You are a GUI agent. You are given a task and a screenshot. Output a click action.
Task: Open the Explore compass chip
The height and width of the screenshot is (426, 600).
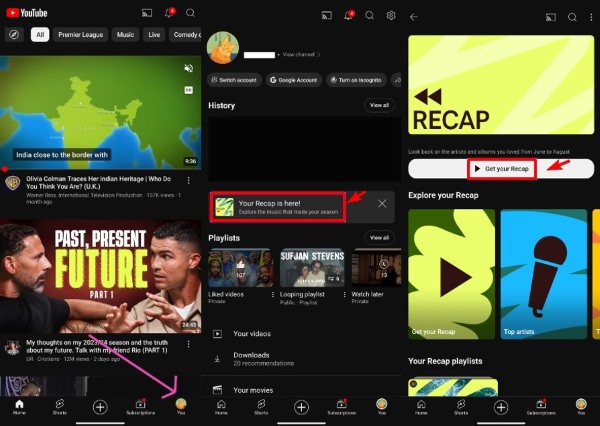[x=14, y=35]
